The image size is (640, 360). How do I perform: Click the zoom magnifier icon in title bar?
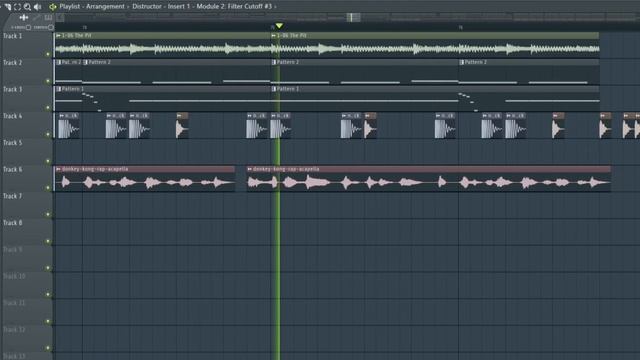tap(27, 7)
